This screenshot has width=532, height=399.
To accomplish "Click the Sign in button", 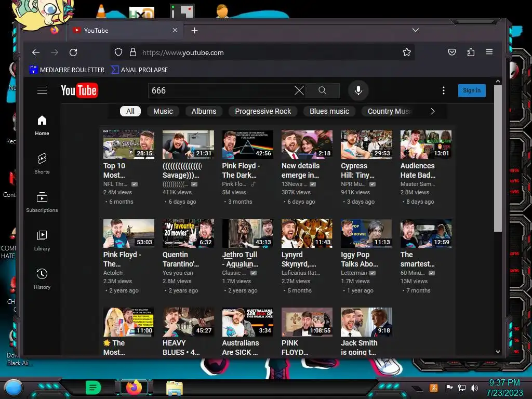I will coord(472,90).
